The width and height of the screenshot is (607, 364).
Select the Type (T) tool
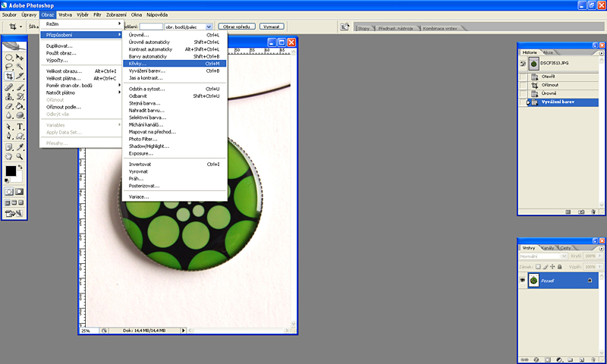tap(20, 127)
